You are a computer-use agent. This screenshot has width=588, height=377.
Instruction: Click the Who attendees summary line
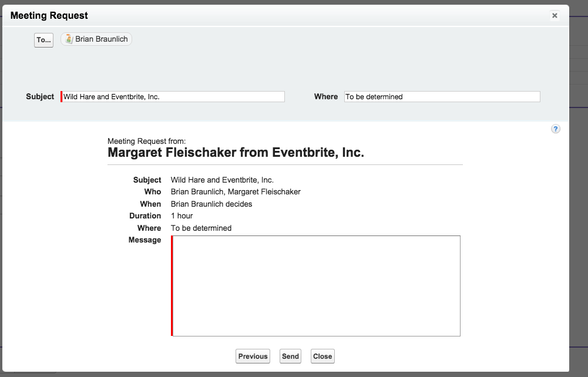235,192
